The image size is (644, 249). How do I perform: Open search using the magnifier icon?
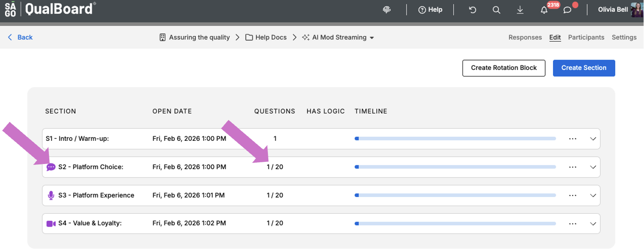coord(496,9)
